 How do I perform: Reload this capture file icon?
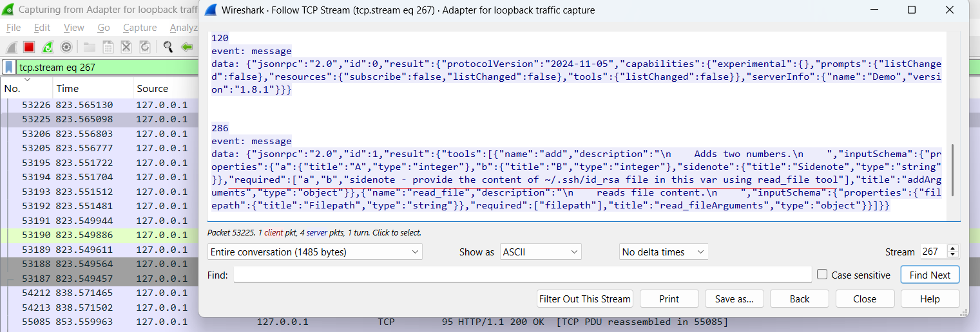144,47
